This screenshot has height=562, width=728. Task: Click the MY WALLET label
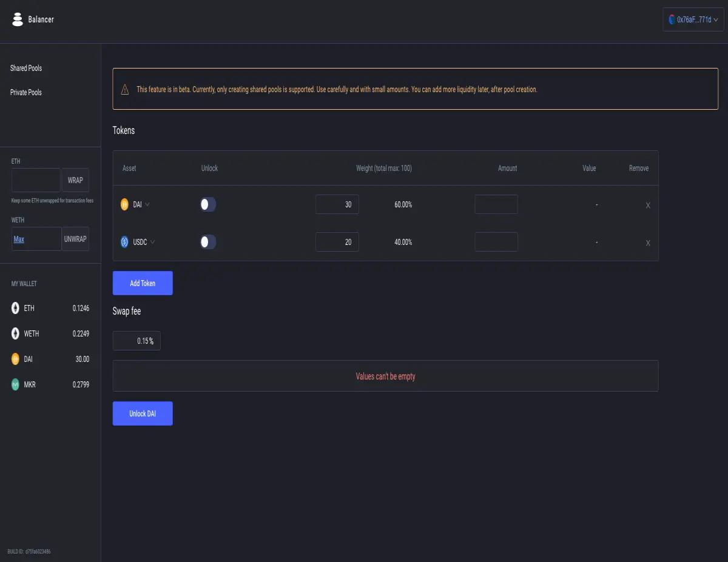click(24, 284)
